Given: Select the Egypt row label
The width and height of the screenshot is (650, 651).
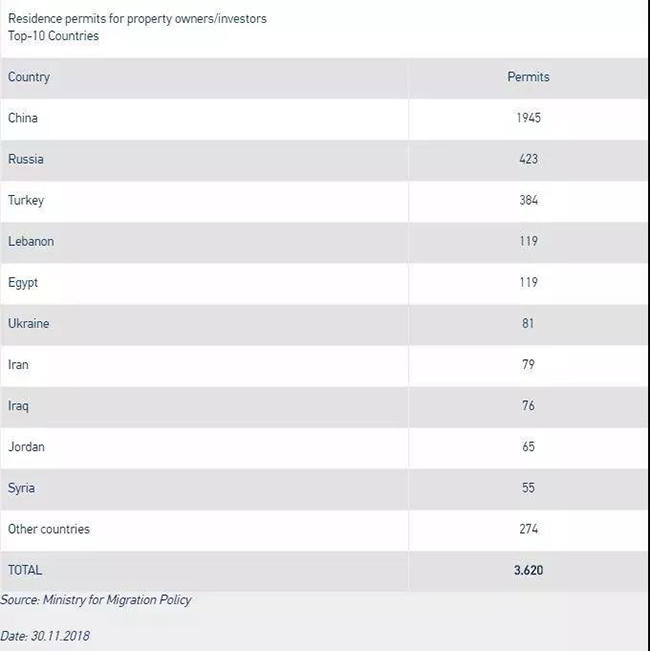Looking at the screenshot, I should coord(23,282).
